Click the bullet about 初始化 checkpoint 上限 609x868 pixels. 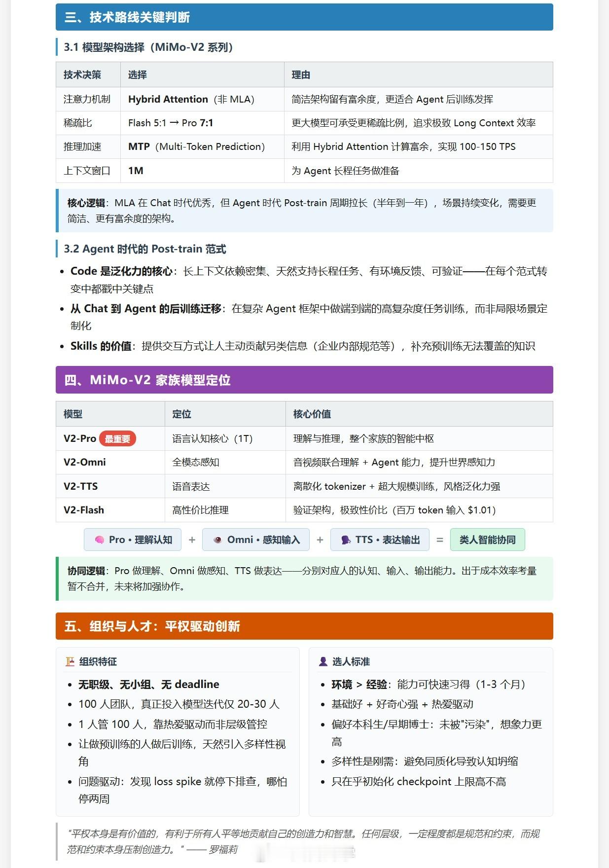pos(419,782)
